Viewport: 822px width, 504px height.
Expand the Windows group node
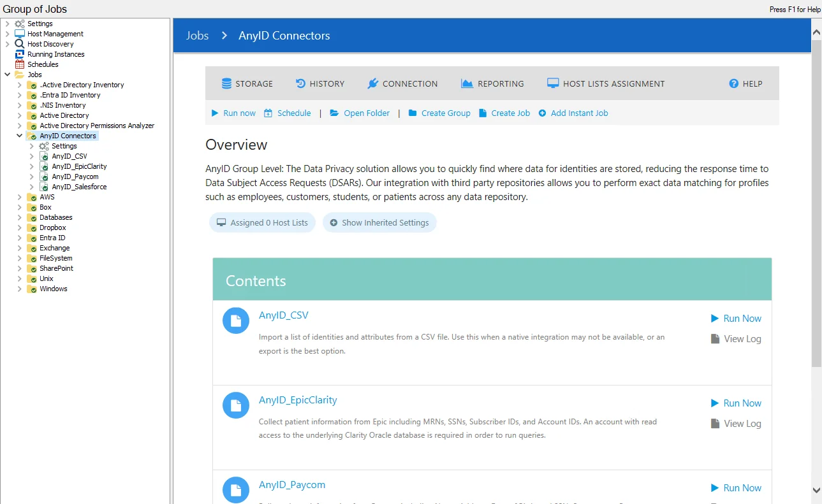tap(20, 289)
